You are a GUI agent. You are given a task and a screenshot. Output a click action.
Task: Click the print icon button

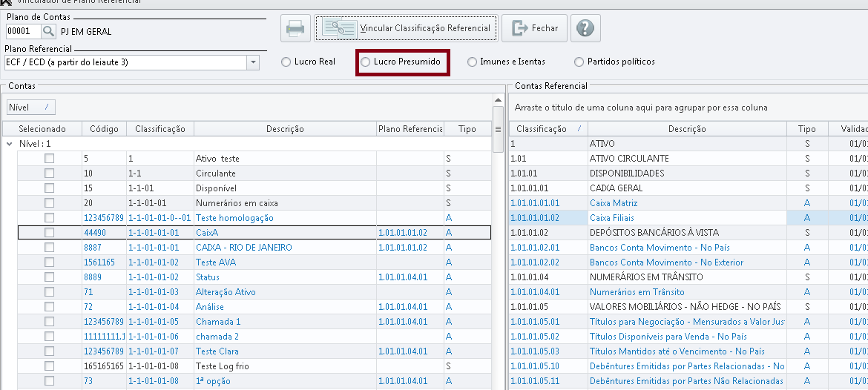[295, 28]
